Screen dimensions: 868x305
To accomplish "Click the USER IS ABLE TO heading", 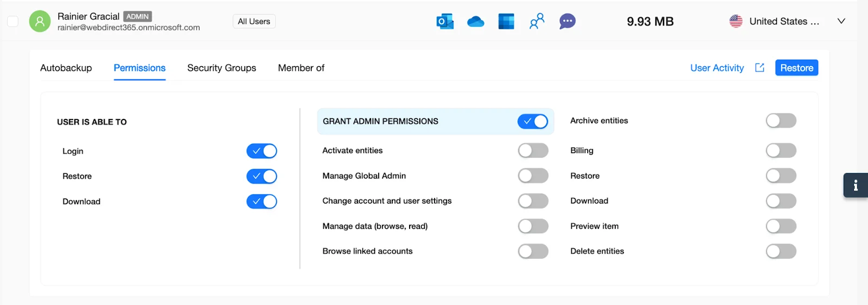I will coord(92,122).
